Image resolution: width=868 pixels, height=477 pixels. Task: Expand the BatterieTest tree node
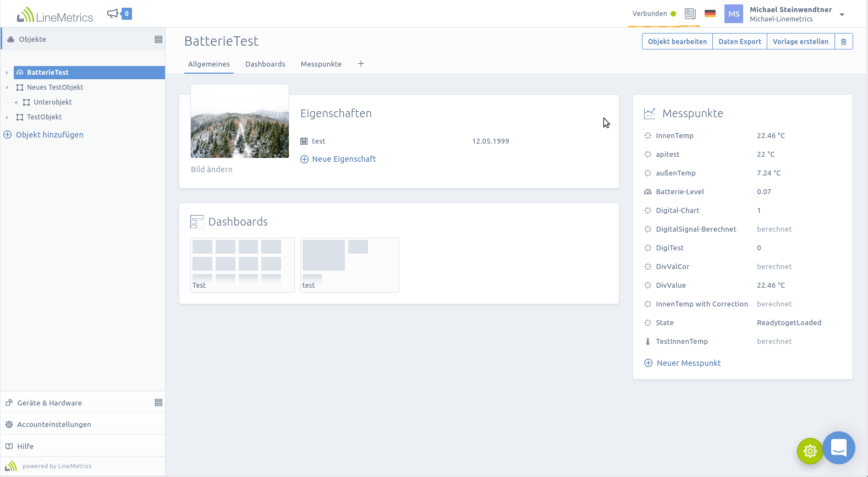pyautogui.click(x=7, y=73)
